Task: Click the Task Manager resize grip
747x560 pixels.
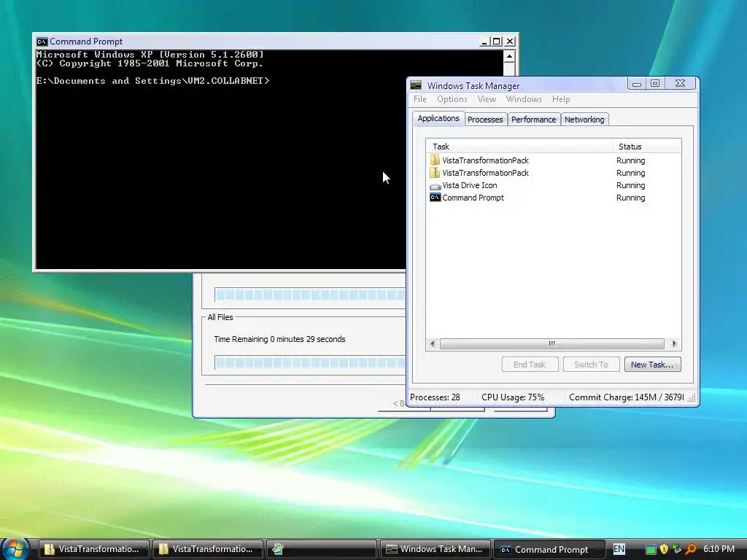Action: click(x=692, y=398)
